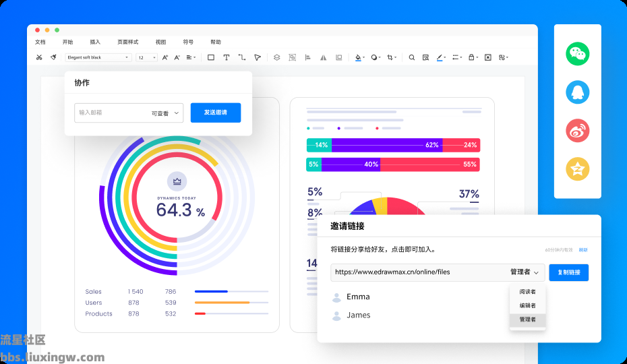This screenshot has width=627, height=364.
Task: Expand the fill color dropdown arrow
Action: click(363, 58)
